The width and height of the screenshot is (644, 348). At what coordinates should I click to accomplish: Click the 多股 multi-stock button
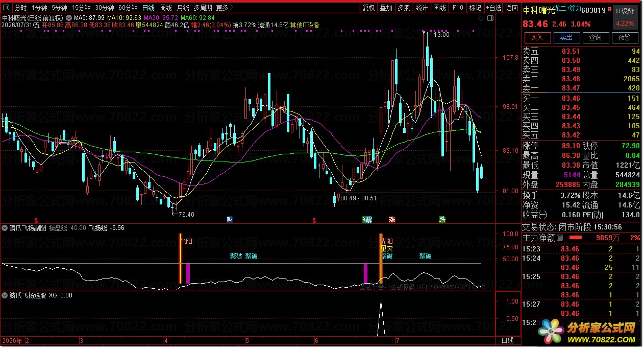pos(404,8)
